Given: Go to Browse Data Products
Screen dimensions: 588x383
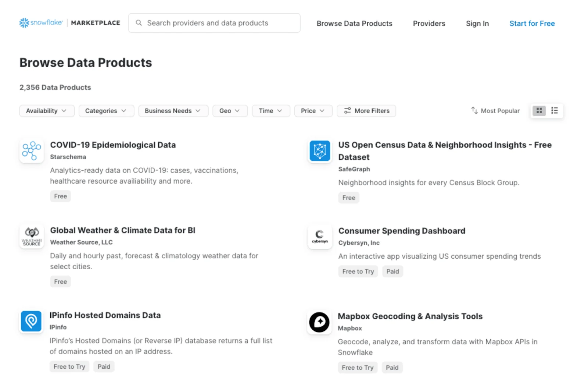Looking at the screenshot, I should (x=354, y=23).
